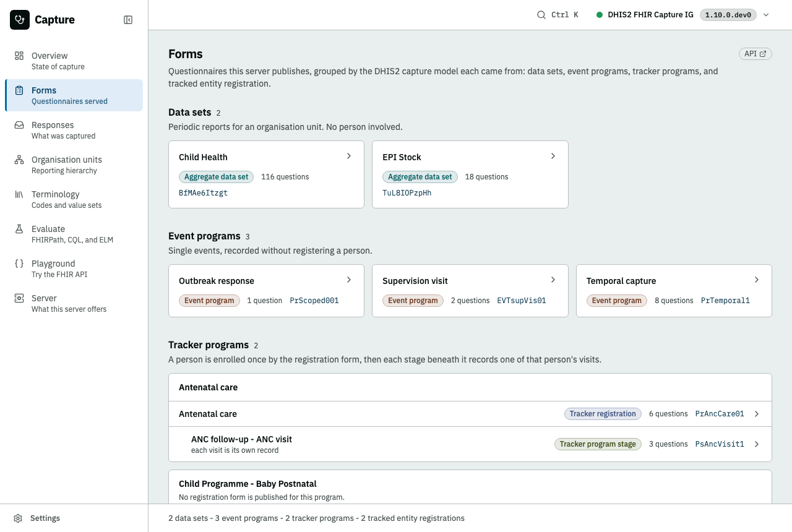Open the server version dropdown chevron

tap(766, 15)
